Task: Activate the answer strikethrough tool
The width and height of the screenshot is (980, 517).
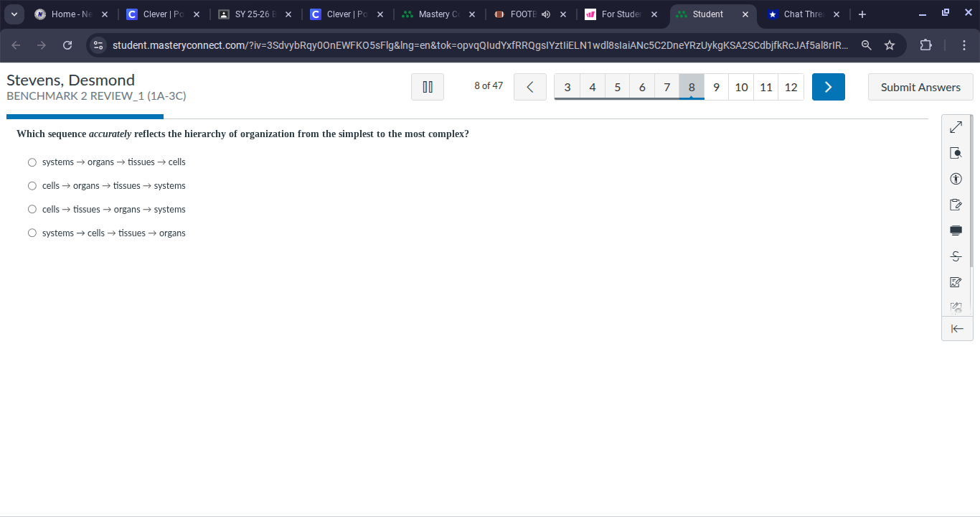Action: point(956,256)
